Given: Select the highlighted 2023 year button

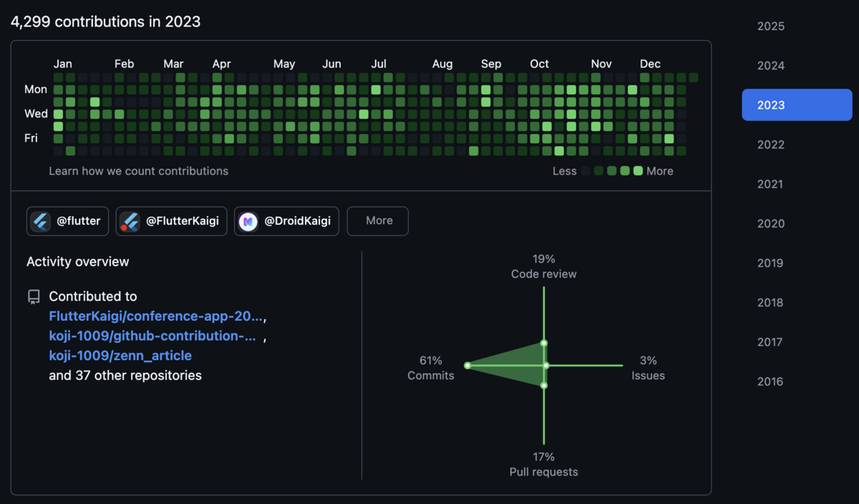Looking at the screenshot, I should pos(797,105).
